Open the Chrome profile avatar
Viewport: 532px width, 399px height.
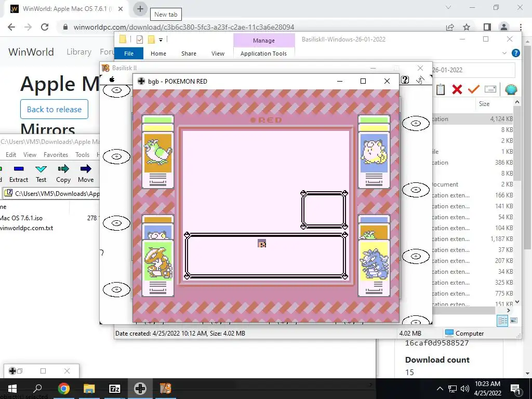tap(504, 27)
